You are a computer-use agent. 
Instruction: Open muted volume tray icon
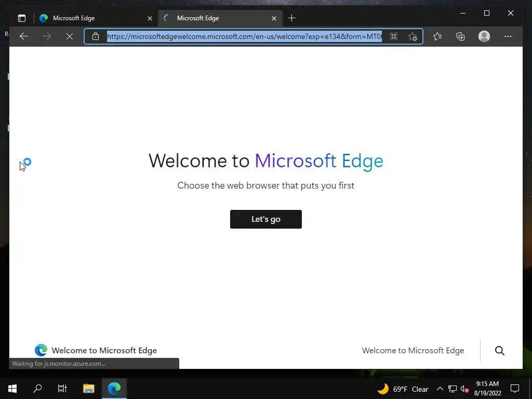464,389
